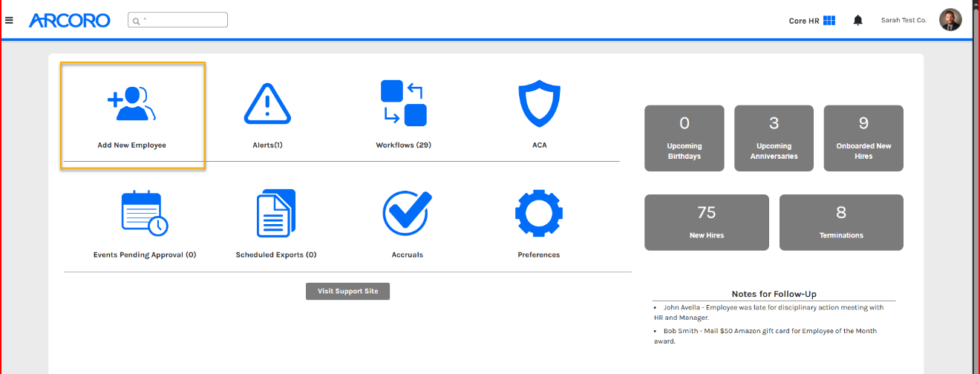Open the Preferences gear icon
This screenshot has width=980, height=374.
pyautogui.click(x=539, y=213)
